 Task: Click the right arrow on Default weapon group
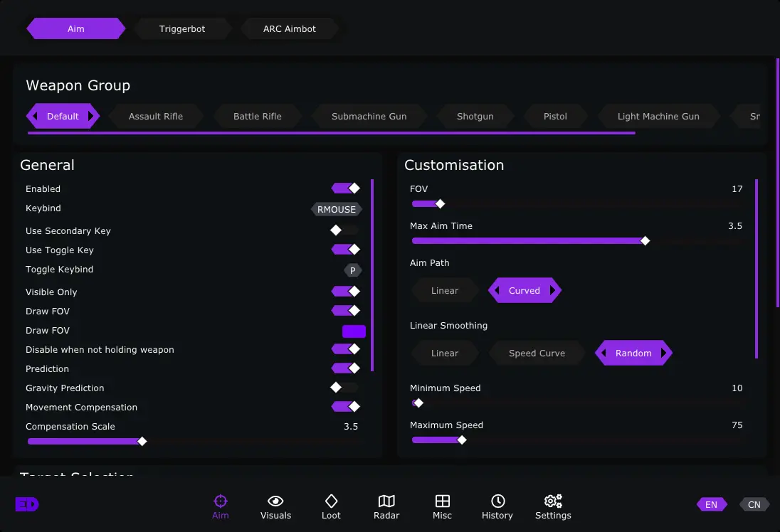(x=91, y=117)
